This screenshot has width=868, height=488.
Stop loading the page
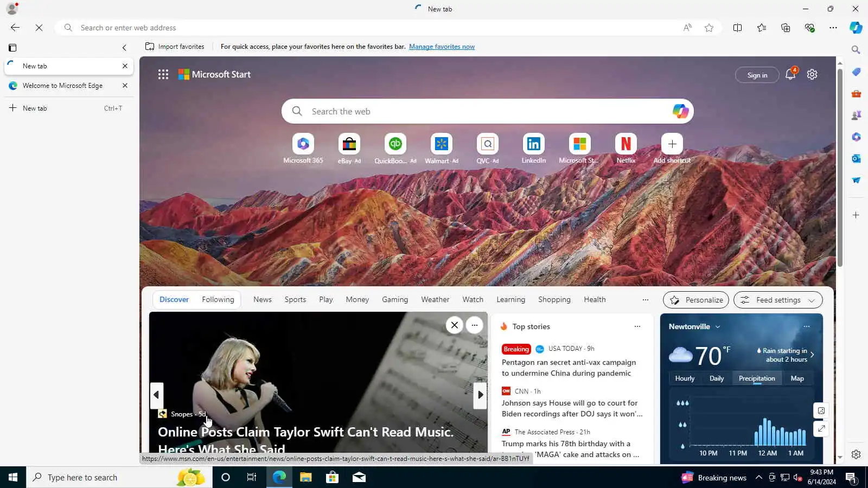[39, 28]
